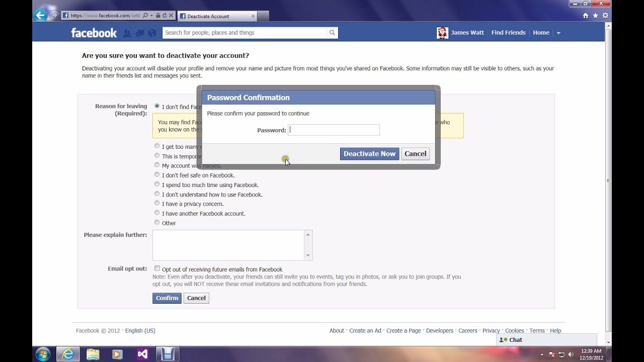The image size is (644, 362).
Task: Click page scrollbar down arrow
Action: (x=608, y=342)
